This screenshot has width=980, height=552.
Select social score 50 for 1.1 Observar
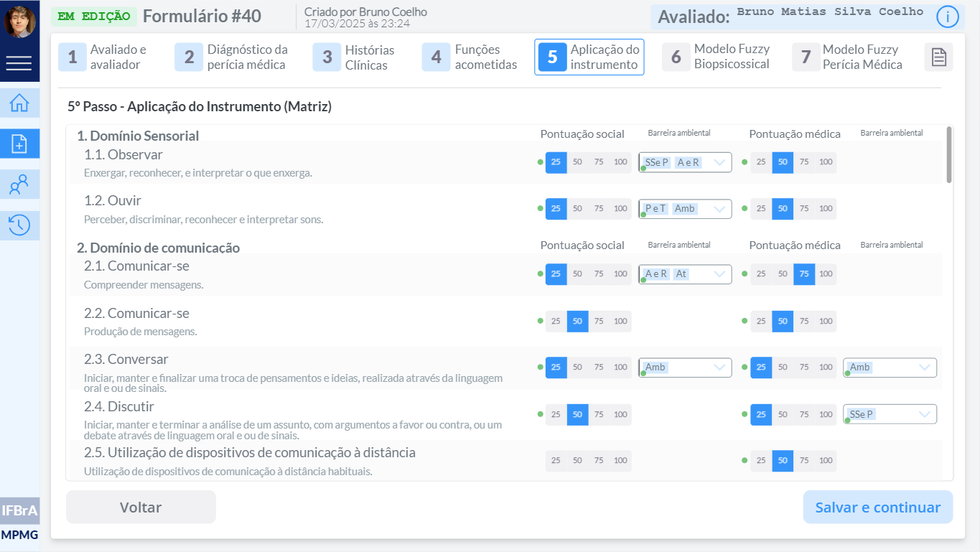(x=578, y=162)
